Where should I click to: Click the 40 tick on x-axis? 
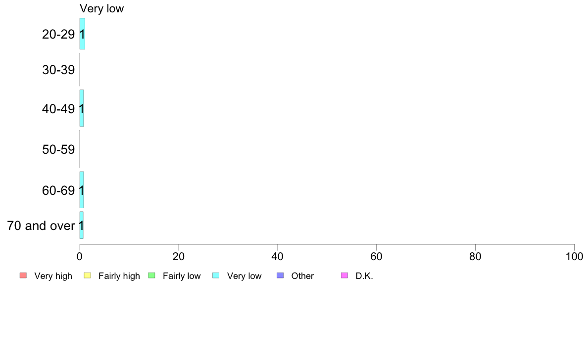[278, 256]
